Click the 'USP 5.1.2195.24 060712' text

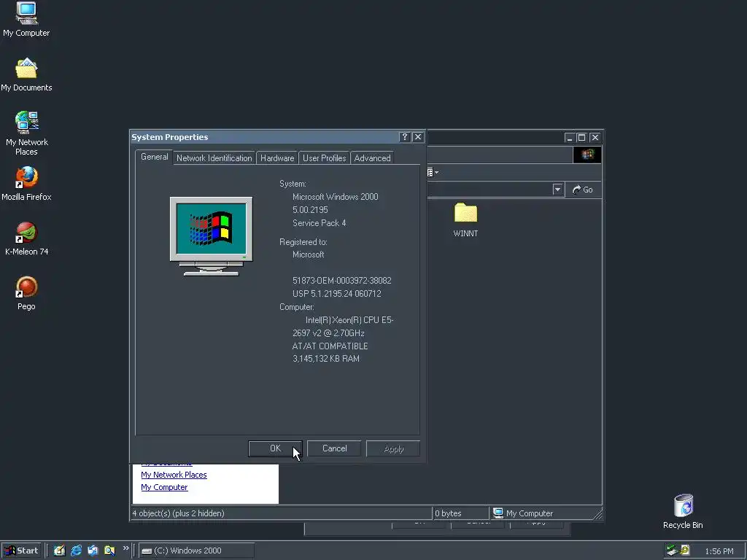coord(337,294)
